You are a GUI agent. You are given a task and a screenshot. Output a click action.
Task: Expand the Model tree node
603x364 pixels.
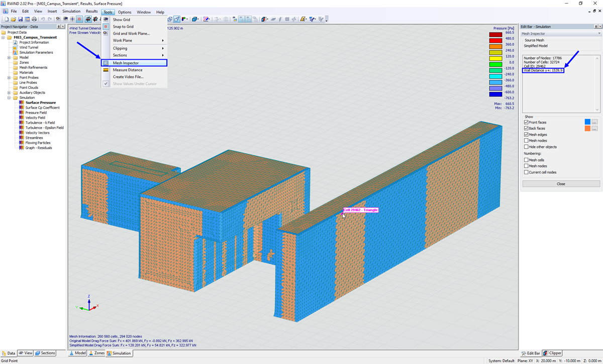(x=9, y=57)
